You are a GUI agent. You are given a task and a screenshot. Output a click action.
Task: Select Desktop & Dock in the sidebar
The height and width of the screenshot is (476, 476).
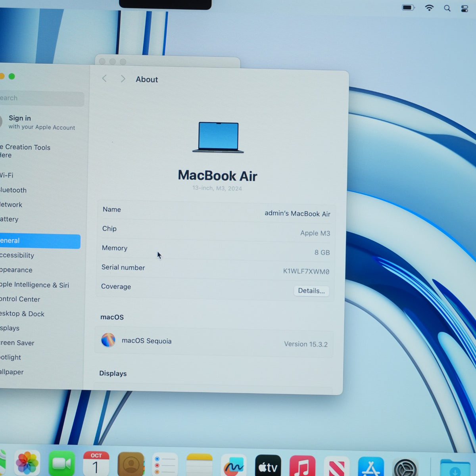40,313
